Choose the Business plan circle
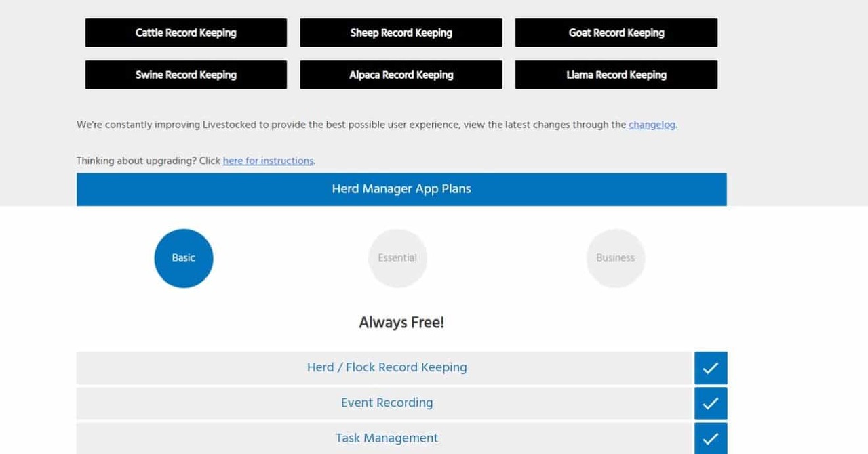This screenshot has width=868, height=454. point(615,258)
